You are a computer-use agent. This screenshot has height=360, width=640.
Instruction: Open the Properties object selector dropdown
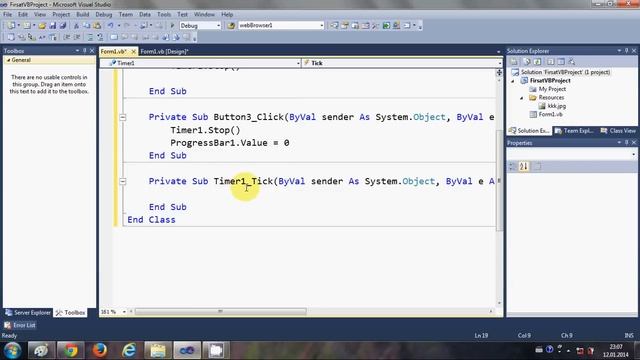[x=633, y=154]
